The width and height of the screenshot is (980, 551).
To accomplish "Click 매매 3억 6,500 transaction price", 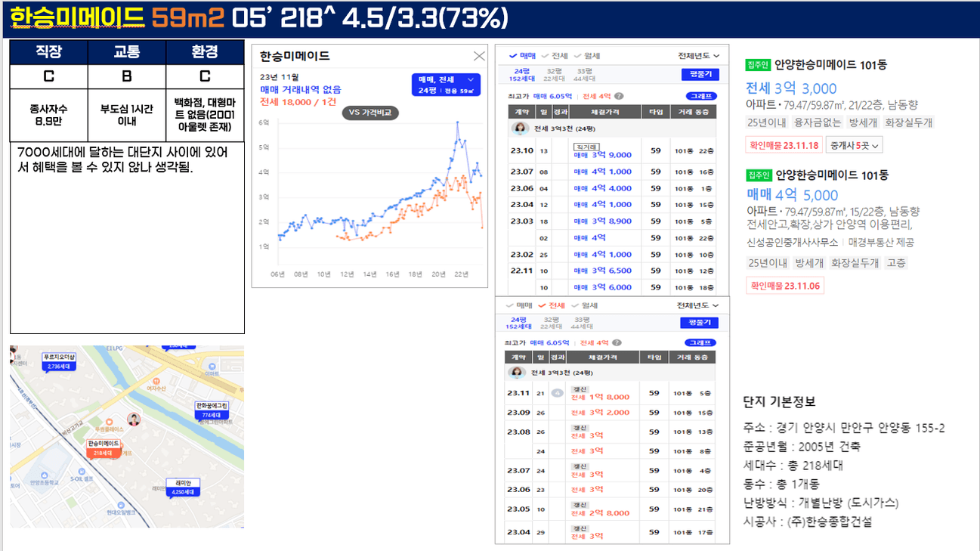I will point(602,271).
